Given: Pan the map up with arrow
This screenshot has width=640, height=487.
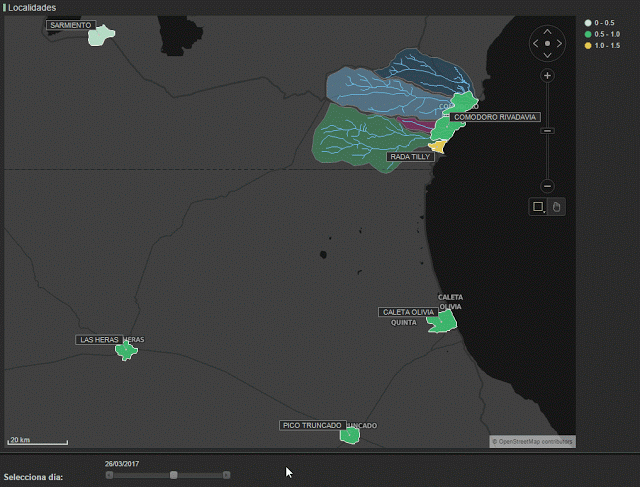Looking at the screenshot, I should [x=547, y=32].
